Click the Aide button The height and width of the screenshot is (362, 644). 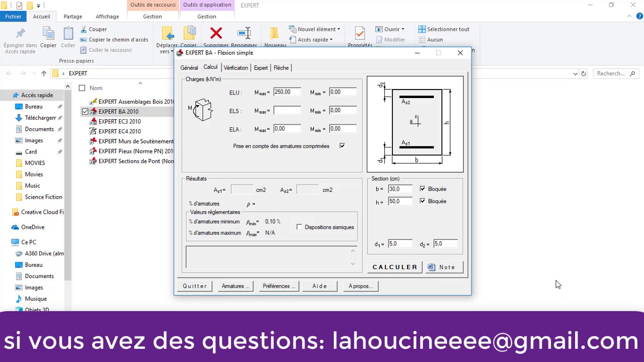tap(319, 286)
